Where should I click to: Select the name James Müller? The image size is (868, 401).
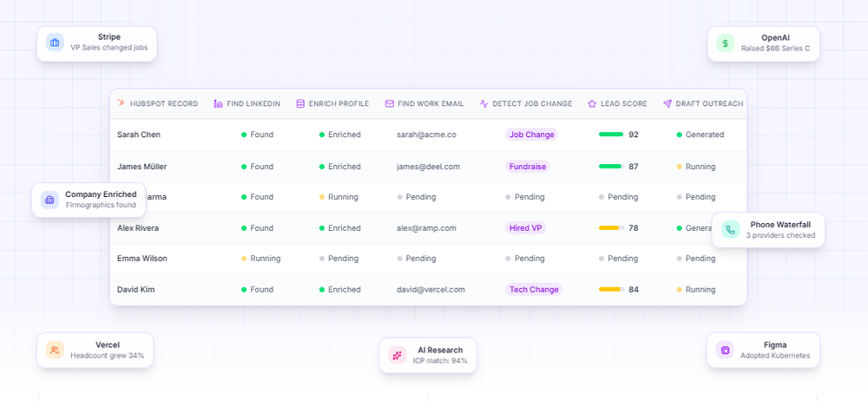click(142, 167)
